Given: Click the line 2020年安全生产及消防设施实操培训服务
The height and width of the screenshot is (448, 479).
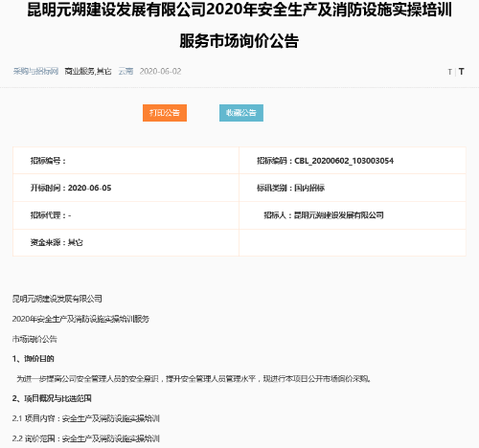Looking at the screenshot, I should [80, 319].
